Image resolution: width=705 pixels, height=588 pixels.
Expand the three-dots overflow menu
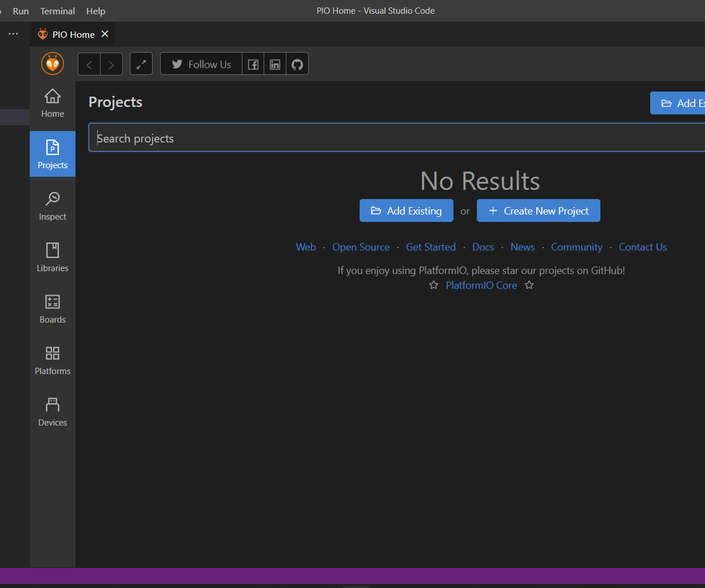[x=13, y=34]
